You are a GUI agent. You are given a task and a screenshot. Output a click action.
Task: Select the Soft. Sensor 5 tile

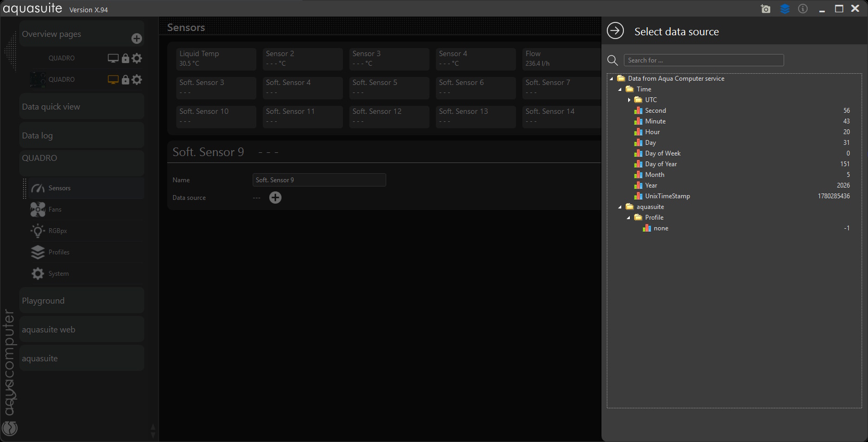click(x=389, y=88)
